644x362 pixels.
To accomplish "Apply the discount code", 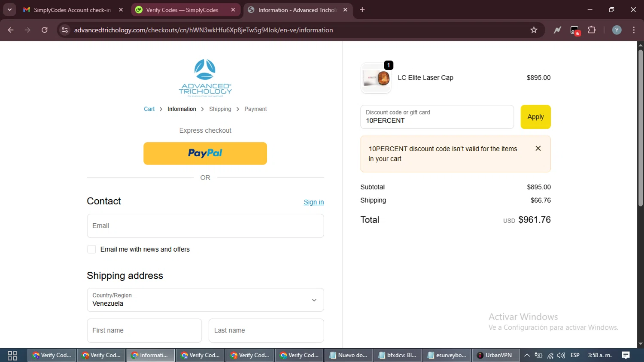I will [x=535, y=117].
